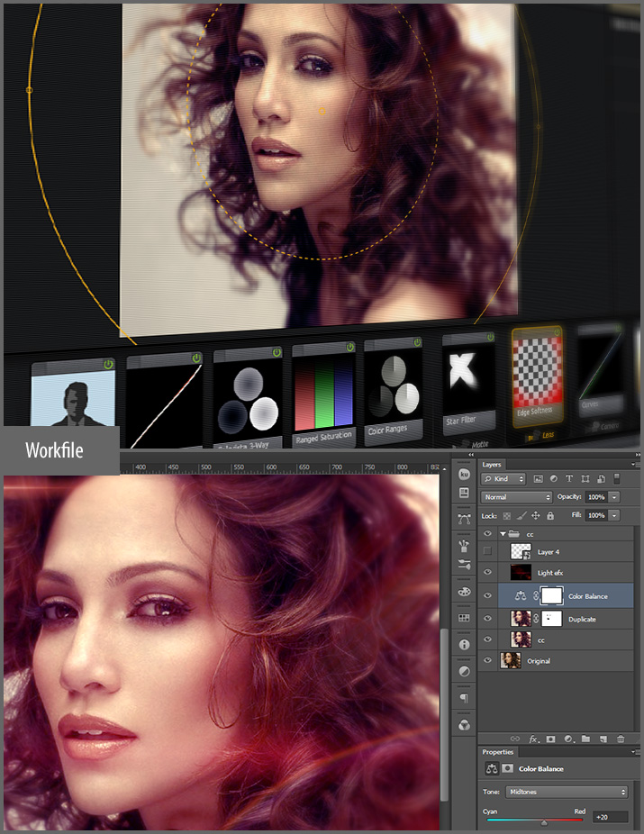The width and height of the screenshot is (644, 834).
Task: Open the Normal blend mode dropdown
Action: 517,497
